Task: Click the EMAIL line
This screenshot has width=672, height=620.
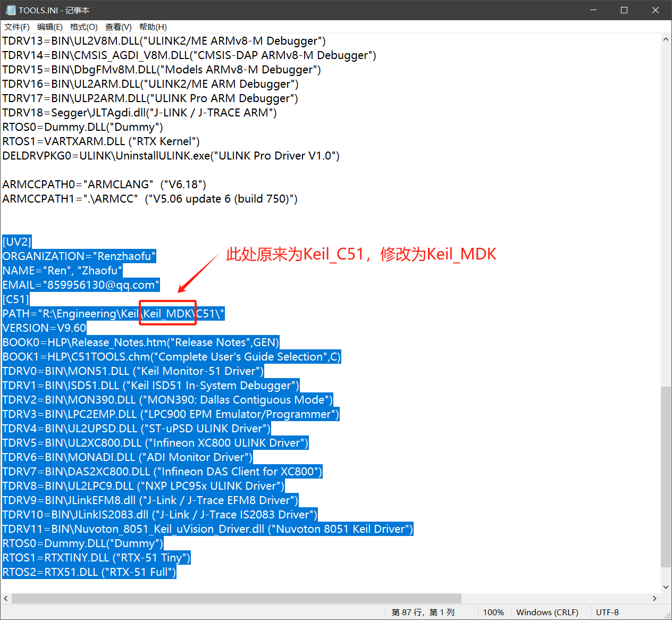Action: click(81, 285)
